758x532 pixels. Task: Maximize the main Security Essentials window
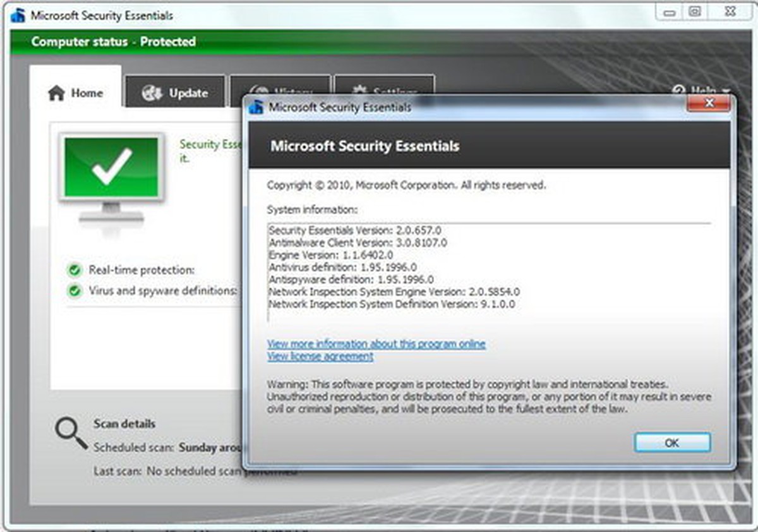click(695, 13)
